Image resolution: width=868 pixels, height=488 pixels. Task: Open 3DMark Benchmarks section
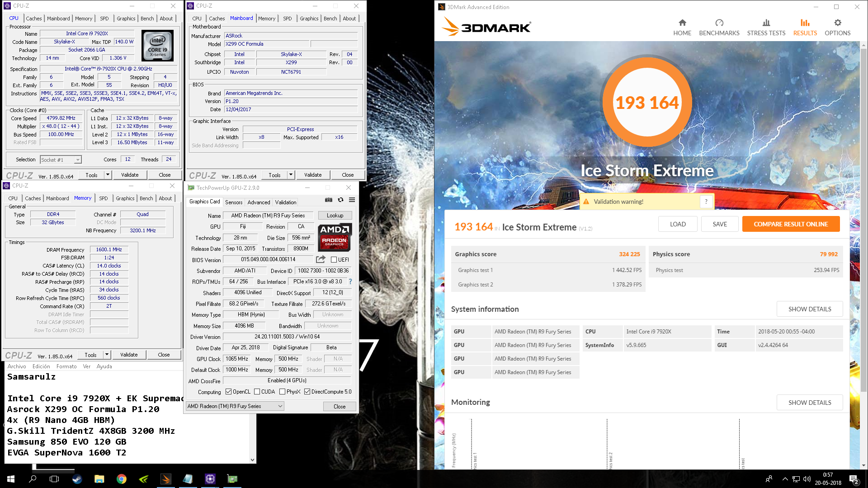[719, 27]
